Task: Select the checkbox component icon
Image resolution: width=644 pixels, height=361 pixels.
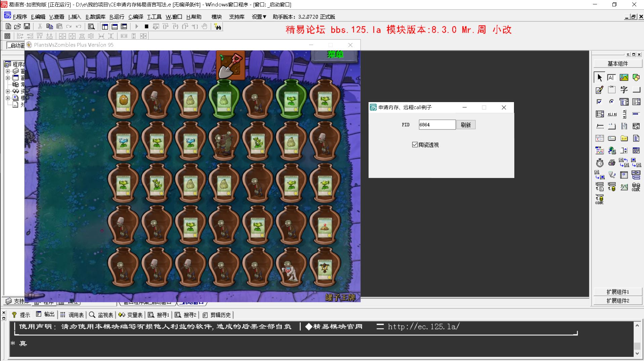Action: pos(599,102)
